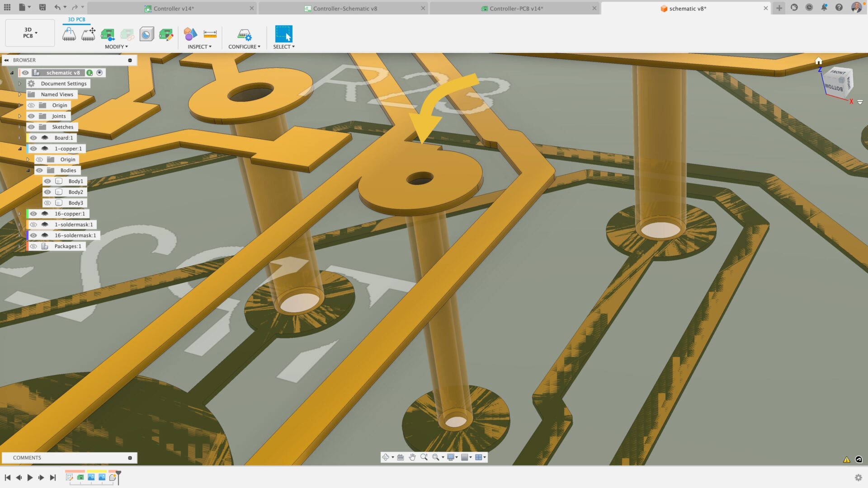Click the Move PCB component icon
The height and width of the screenshot is (488, 868).
(88, 34)
